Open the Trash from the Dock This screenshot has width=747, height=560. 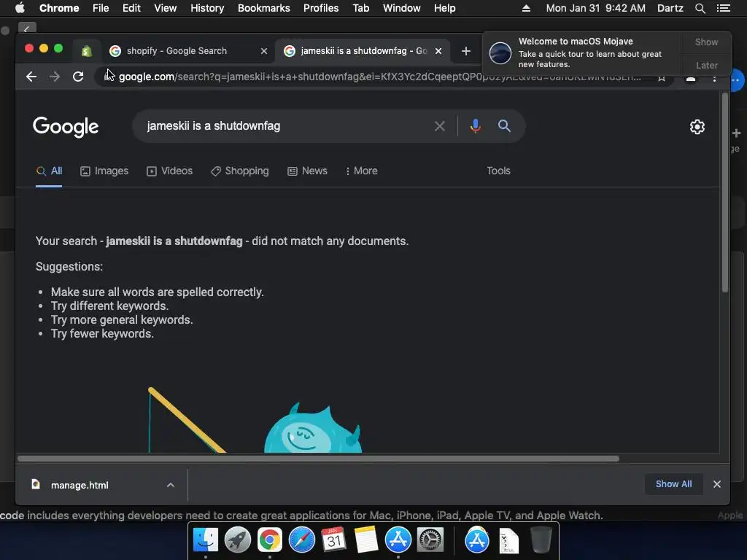[x=541, y=540]
